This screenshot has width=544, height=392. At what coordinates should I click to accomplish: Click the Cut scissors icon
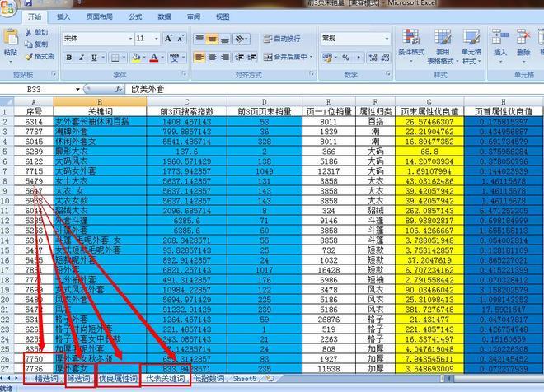[29, 33]
